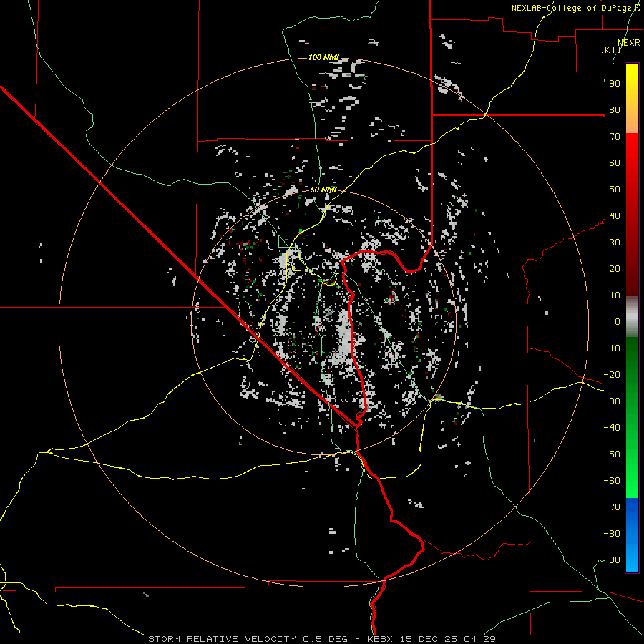This screenshot has height=644, width=644.
Task: Click the 50 value on velocity scale
Action: (x=615, y=190)
